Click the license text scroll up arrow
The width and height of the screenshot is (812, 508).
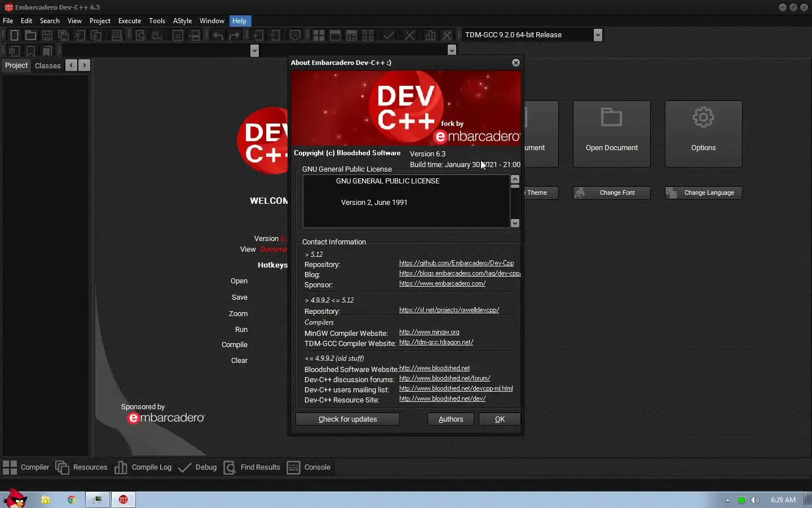pos(515,179)
